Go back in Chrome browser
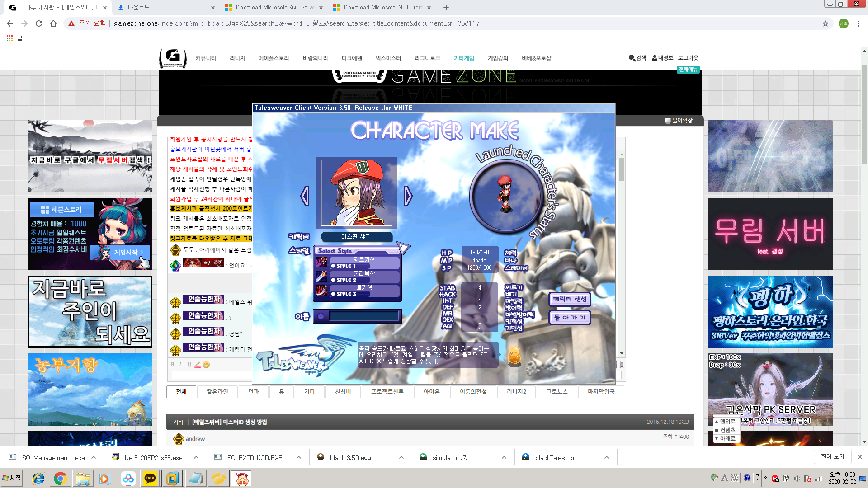Screen dimensions: 868x488 10,23
